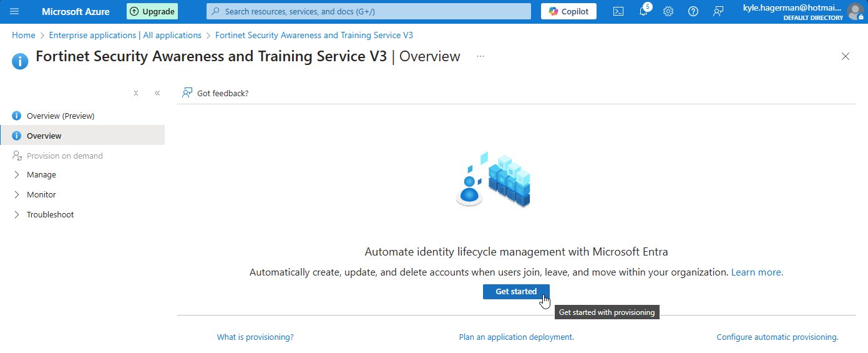
Task: Click the Overview (Preview) info icon
Action: point(17,116)
